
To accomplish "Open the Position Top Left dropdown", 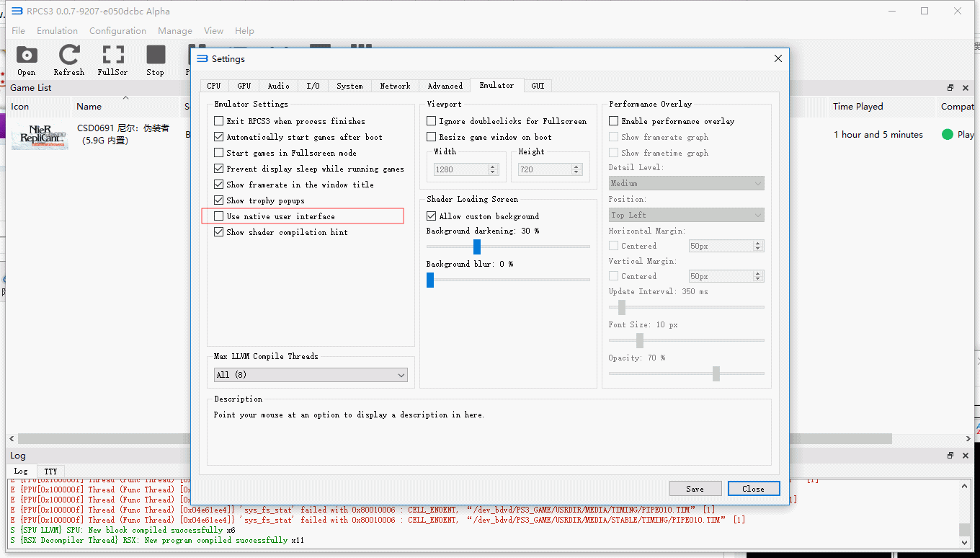I will pyautogui.click(x=686, y=215).
